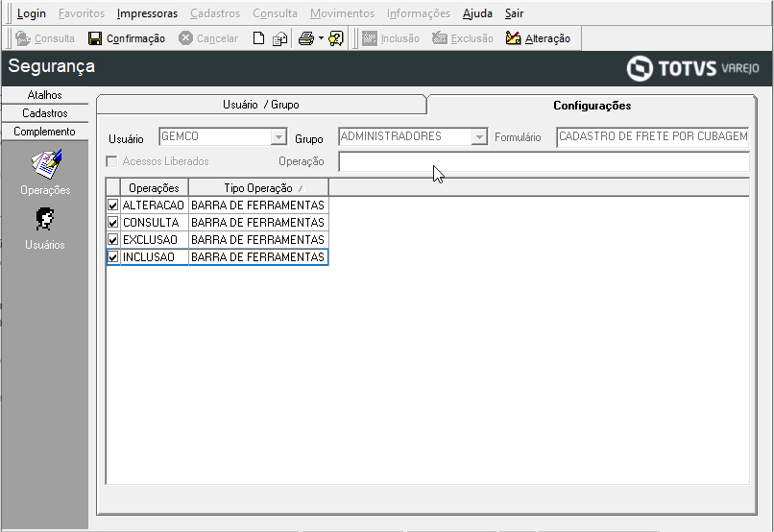Click the help question mark icon
Screen dimensions: 774x532
tap(336, 38)
